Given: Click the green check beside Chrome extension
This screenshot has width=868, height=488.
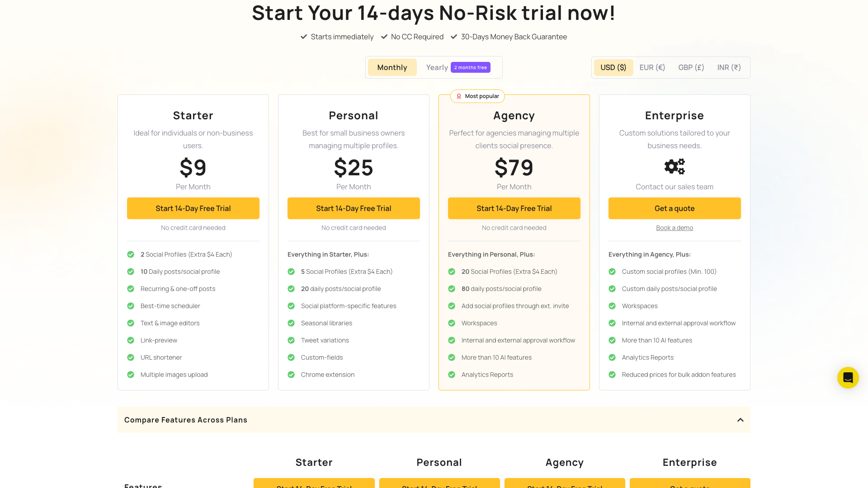Looking at the screenshot, I should 291,375.
